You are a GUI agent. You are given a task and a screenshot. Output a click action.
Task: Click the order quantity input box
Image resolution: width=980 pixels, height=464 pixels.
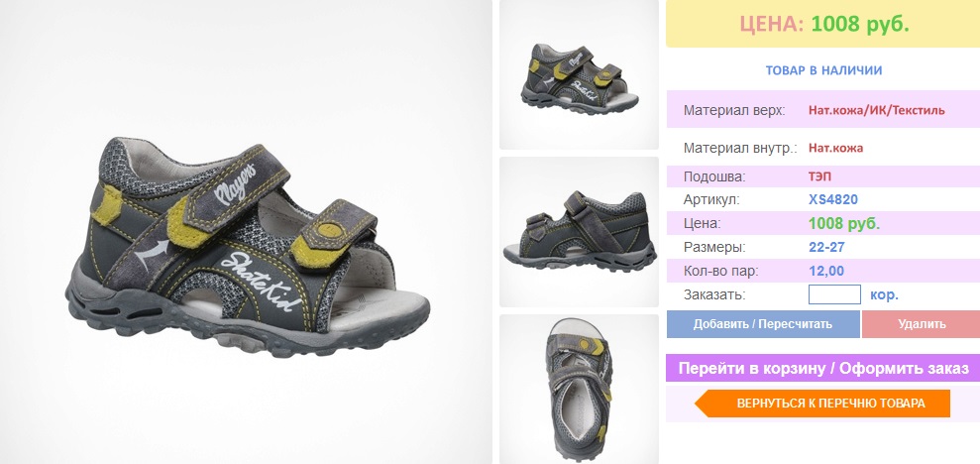(834, 294)
